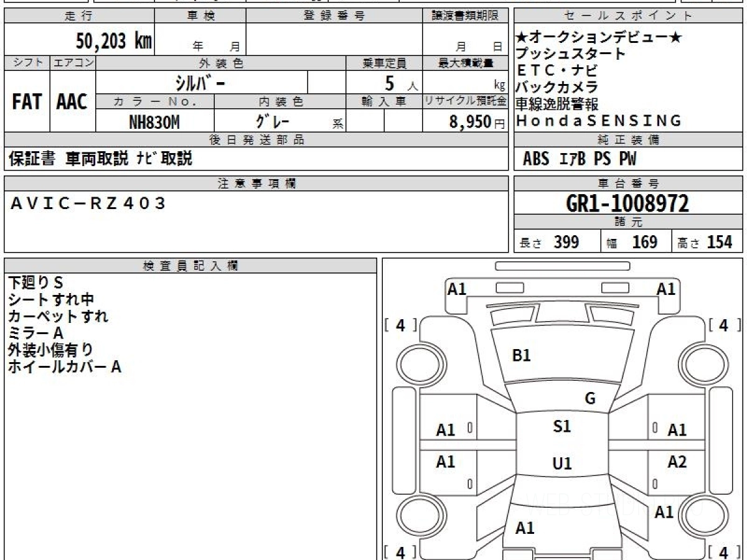This screenshot has width=747, height=560.
Task: Click the 保証書 車両取説 ナビ取説 parts line
Action: tap(100, 159)
